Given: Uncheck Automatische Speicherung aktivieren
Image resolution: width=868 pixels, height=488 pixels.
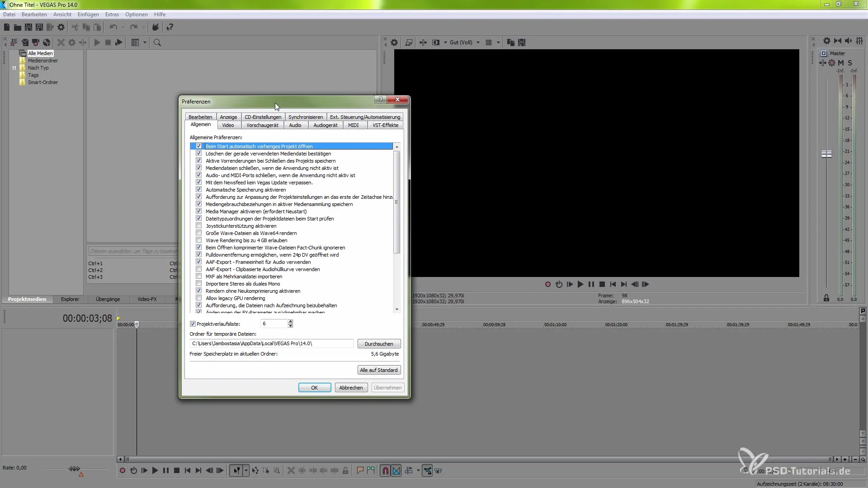Looking at the screenshot, I should [198, 190].
